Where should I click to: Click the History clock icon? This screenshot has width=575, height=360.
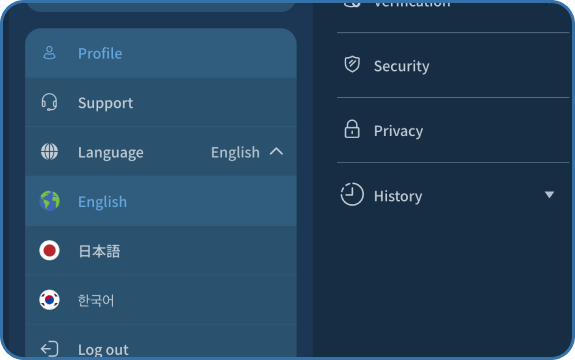tap(352, 194)
